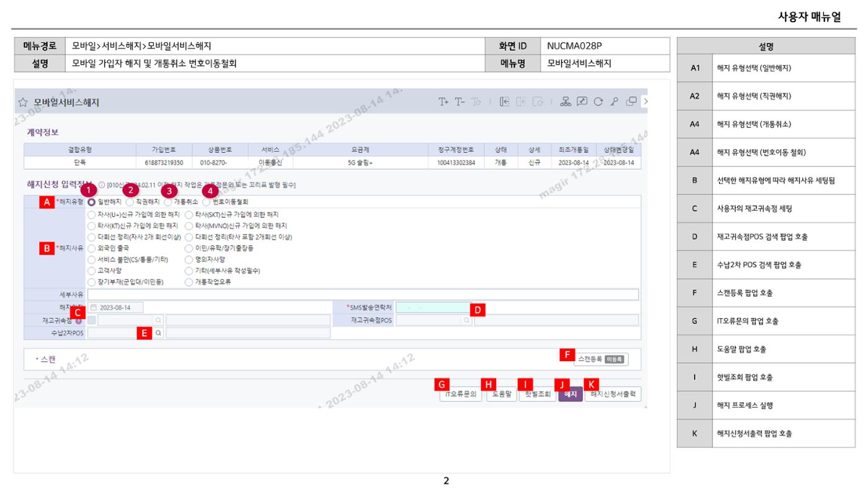Decrease text size with T- icon
The width and height of the screenshot is (868, 489).
459,102
